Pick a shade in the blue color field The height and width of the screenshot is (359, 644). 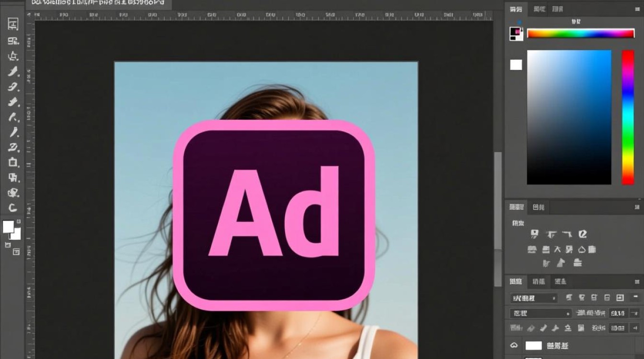[x=569, y=117]
